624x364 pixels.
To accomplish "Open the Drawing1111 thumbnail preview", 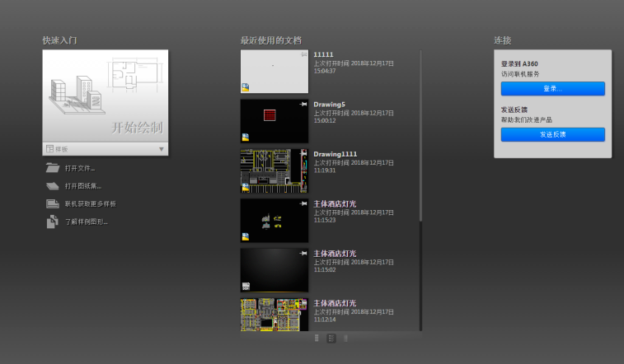I will click(274, 170).
